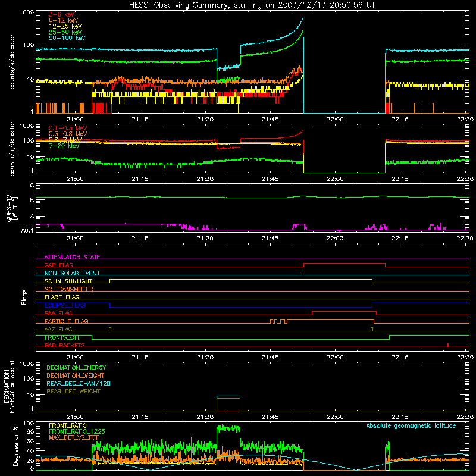Click the 'C' level on GOES axis

pos(32,186)
